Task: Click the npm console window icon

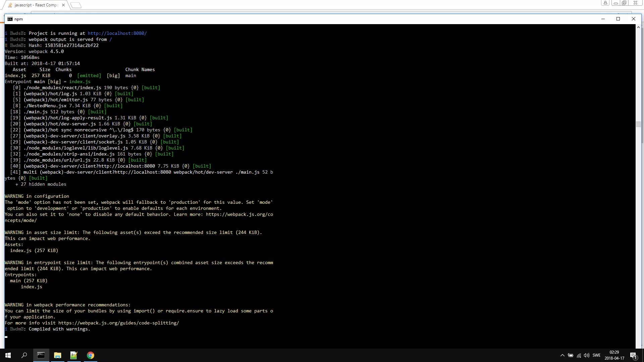Action: click(10, 19)
